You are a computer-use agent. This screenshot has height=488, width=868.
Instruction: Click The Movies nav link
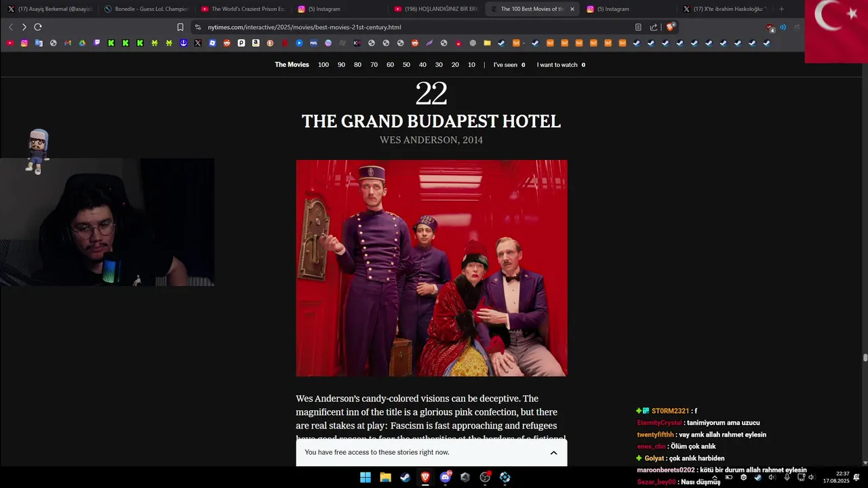292,65
